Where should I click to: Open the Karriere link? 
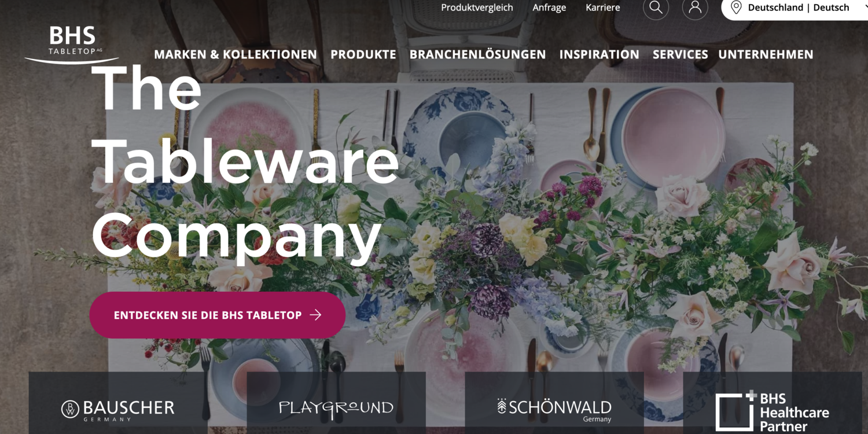pos(603,8)
